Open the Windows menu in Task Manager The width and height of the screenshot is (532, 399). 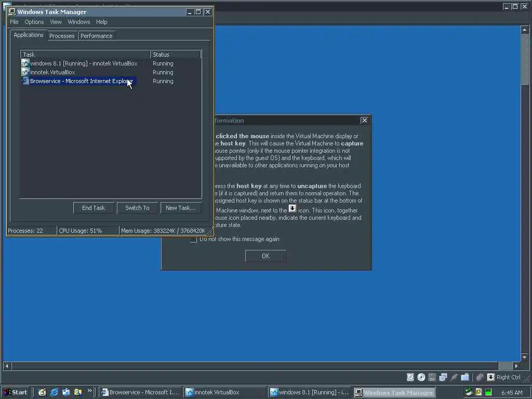pos(79,22)
